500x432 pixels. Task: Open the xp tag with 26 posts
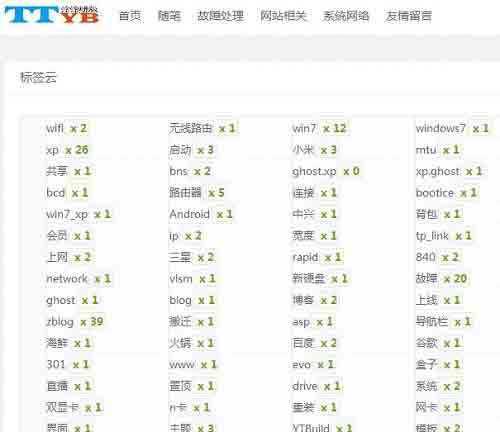[52, 150]
